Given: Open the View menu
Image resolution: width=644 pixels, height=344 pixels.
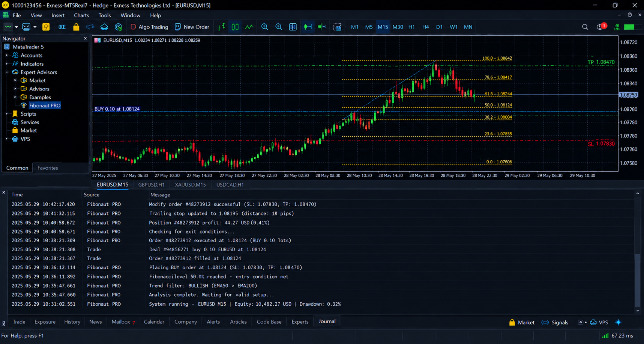Looking at the screenshot, I should (36, 15).
